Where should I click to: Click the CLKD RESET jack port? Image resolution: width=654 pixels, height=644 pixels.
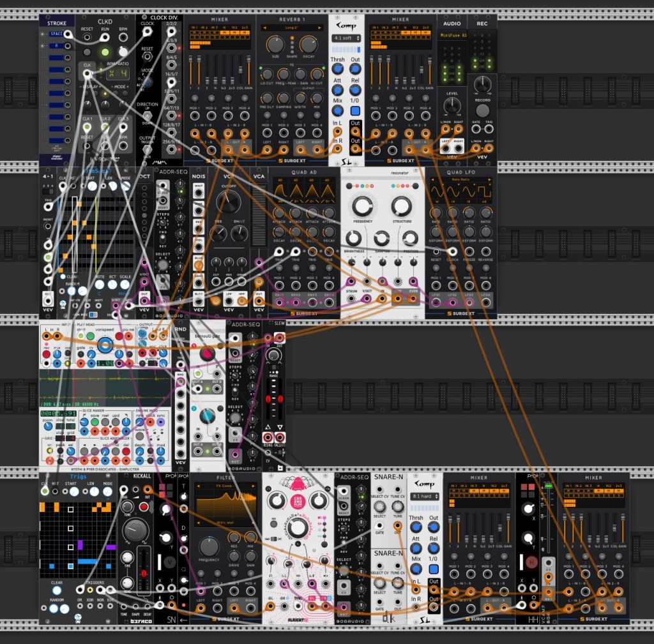coord(87,37)
